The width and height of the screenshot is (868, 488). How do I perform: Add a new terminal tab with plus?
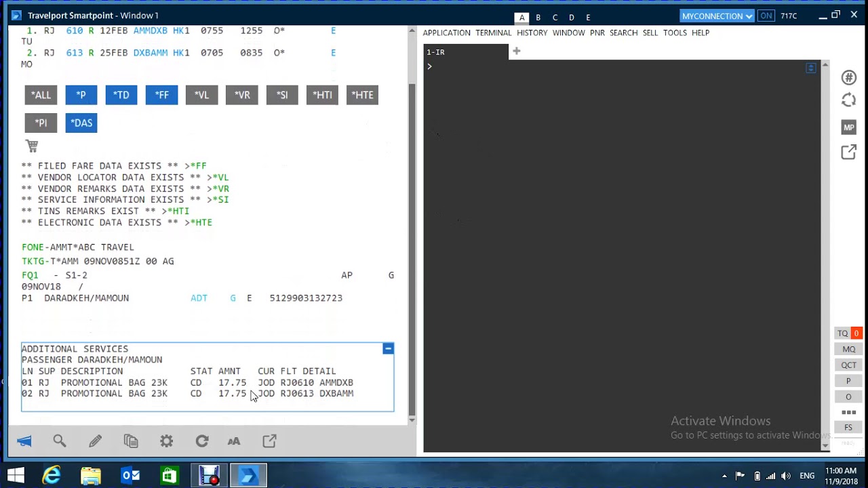pos(516,51)
